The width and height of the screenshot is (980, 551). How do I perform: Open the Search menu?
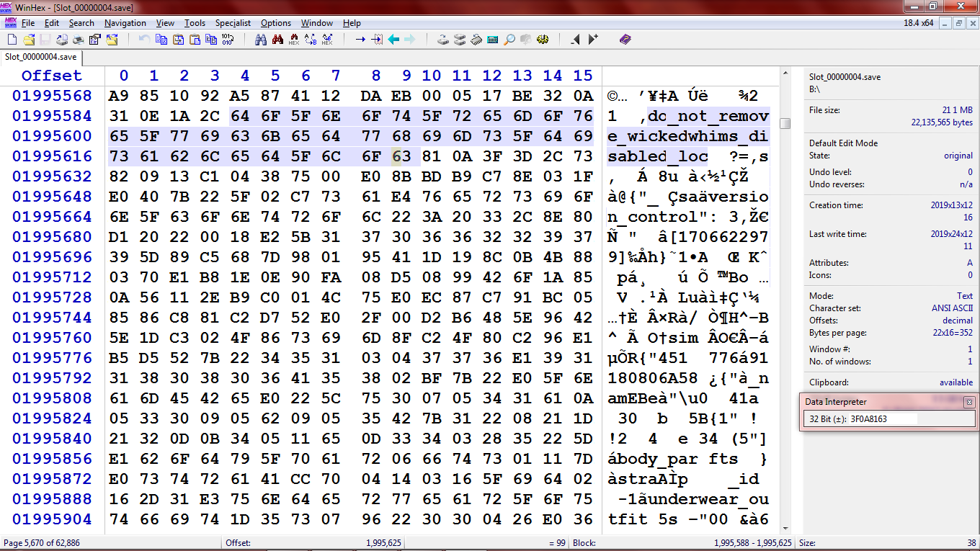[81, 23]
